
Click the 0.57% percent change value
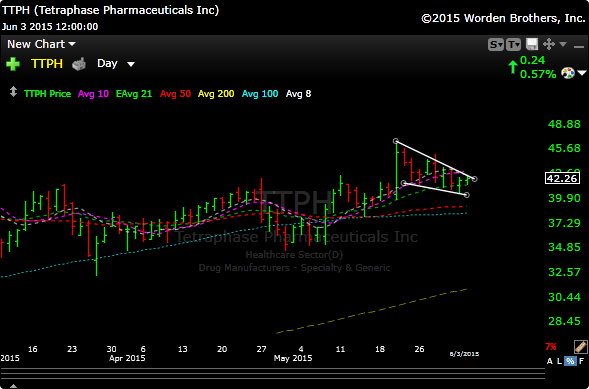click(538, 74)
